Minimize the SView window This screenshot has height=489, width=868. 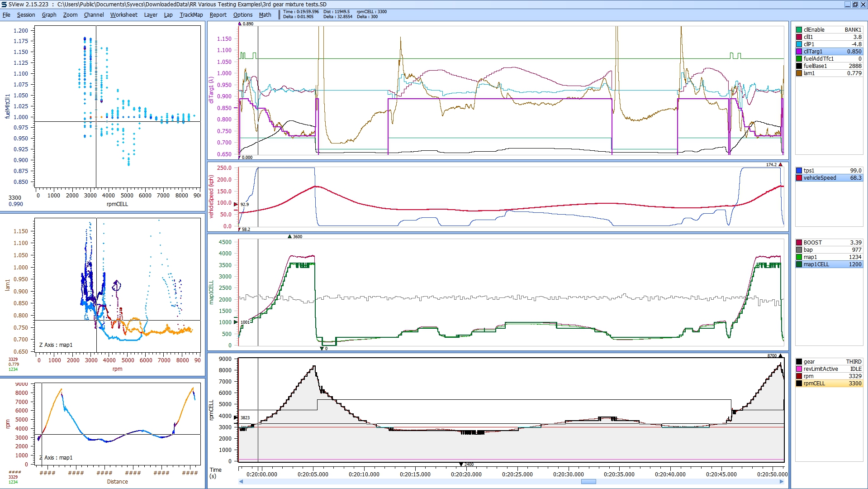(x=848, y=4)
